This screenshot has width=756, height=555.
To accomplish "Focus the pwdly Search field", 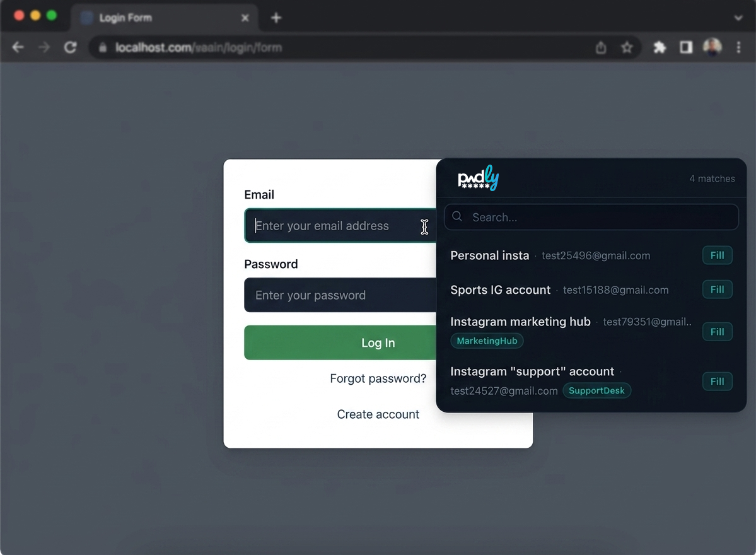I will (591, 217).
